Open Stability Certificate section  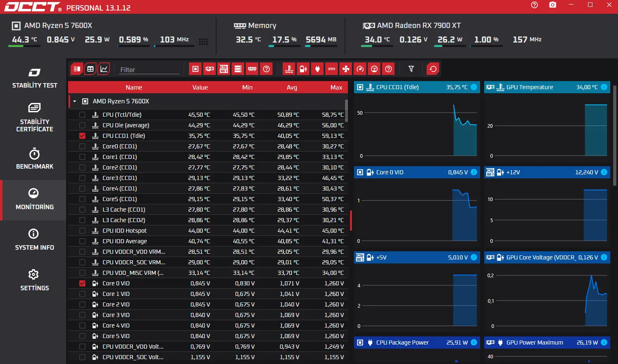coord(34,118)
